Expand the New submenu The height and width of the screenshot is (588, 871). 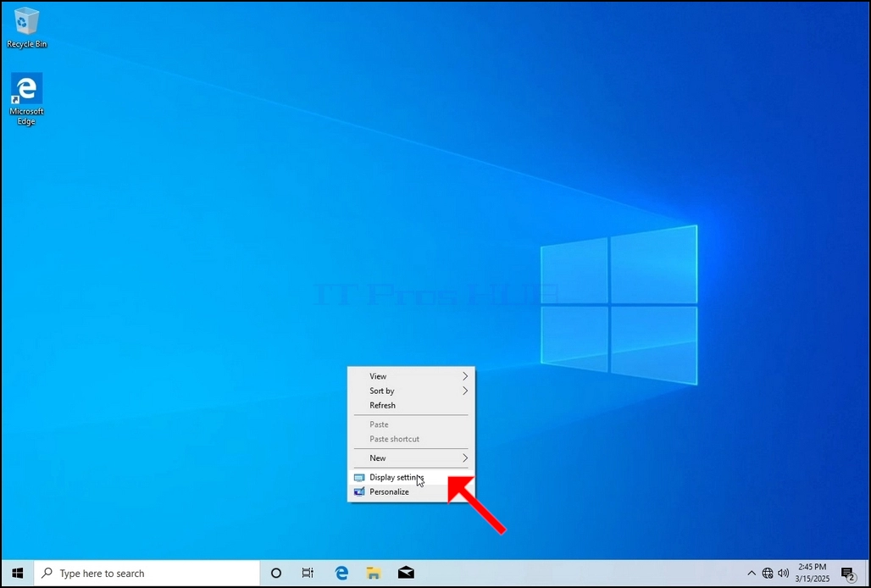click(411, 458)
